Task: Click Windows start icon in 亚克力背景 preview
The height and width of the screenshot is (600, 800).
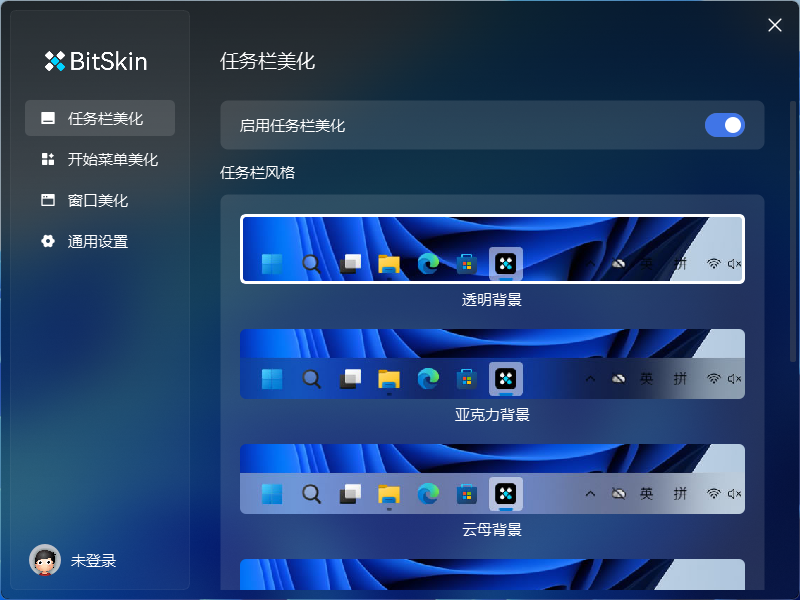Action: point(271,379)
